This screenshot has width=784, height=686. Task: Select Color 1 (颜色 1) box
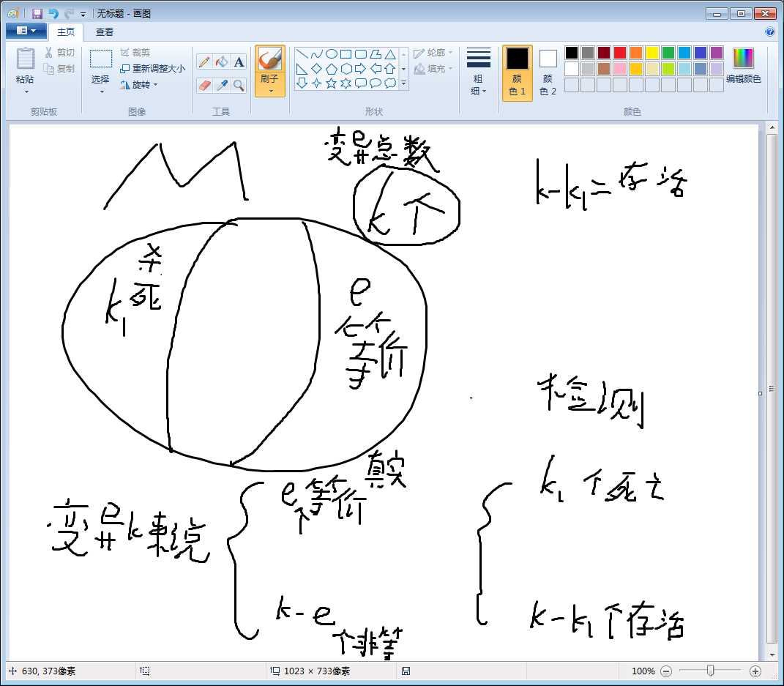(x=517, y=72)
